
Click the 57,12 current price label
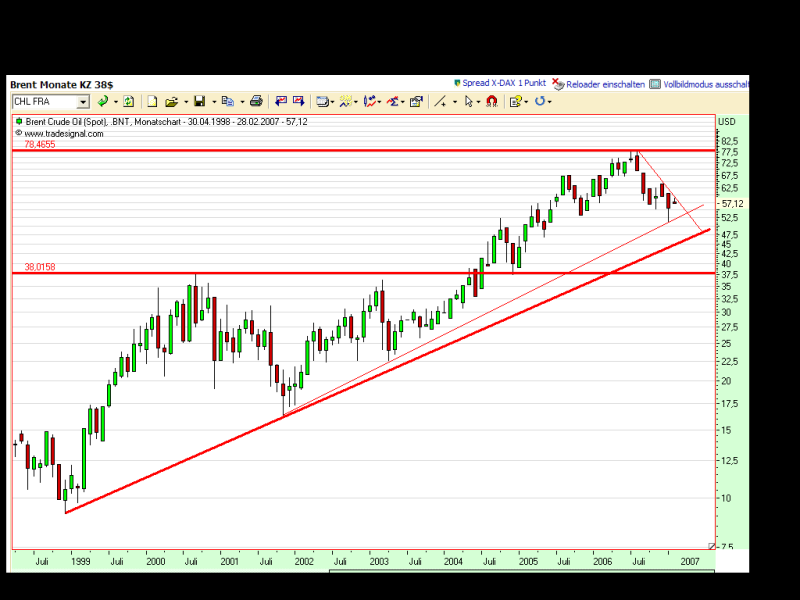pos(733,204)
